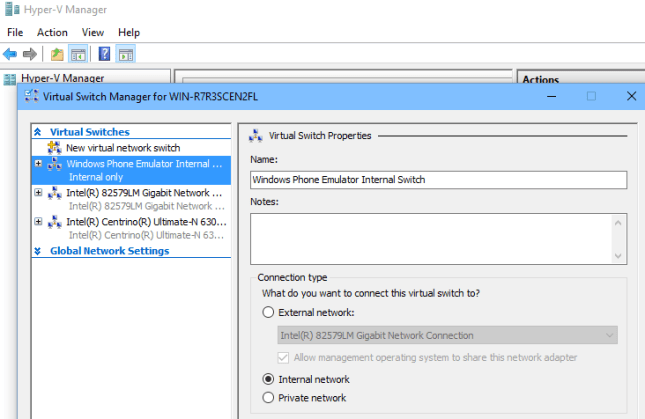
Task: Choose the Private network radio button
Action: [268, 397]
